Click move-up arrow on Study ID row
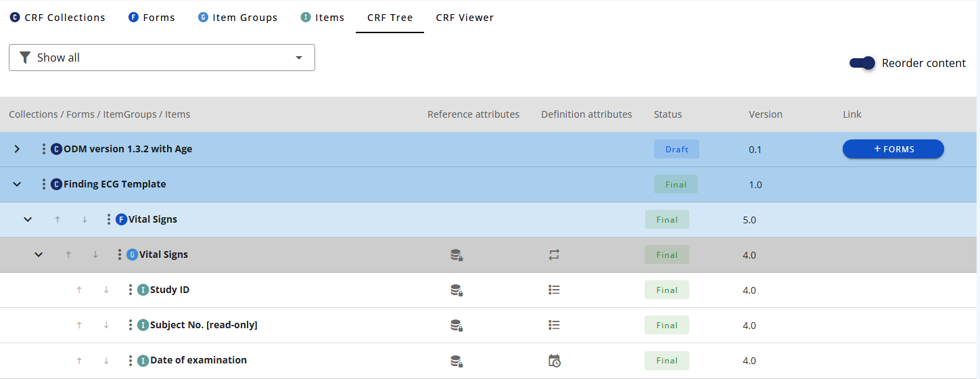Screen dimensions: 980x379 [79, 290]
